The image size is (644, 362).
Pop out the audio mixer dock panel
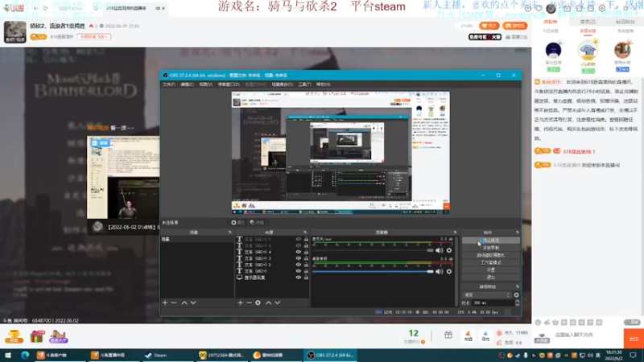pos(455,232)
